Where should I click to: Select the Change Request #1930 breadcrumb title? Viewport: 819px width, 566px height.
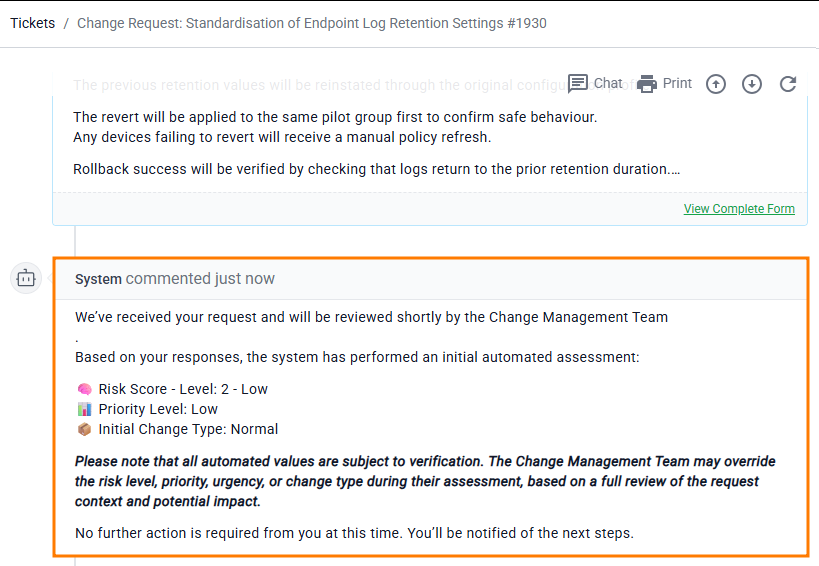point(311,23)
